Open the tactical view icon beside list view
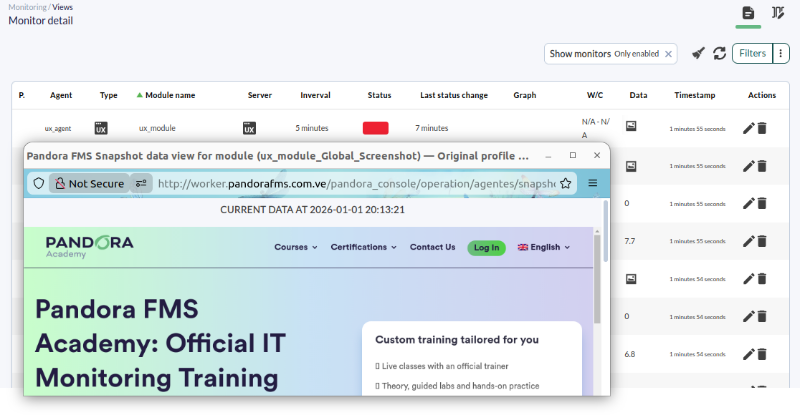800x420 pixels. (x=778, y=13)
